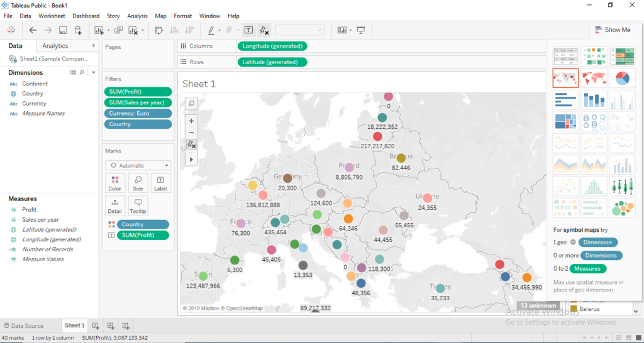This screenshot has height=343, width=644.
Task: Select the pie chart in Show Me
Action: 621,78
